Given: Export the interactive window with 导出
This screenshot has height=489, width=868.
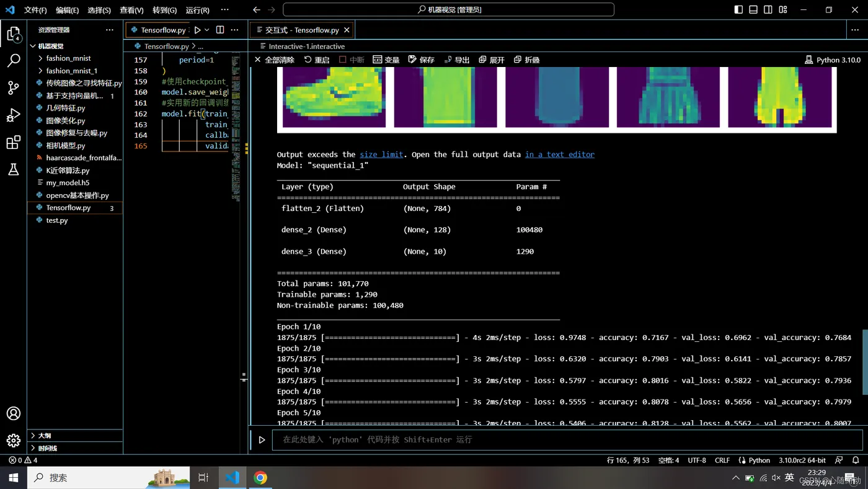Looking at the screenshot, I should [457, 60].
